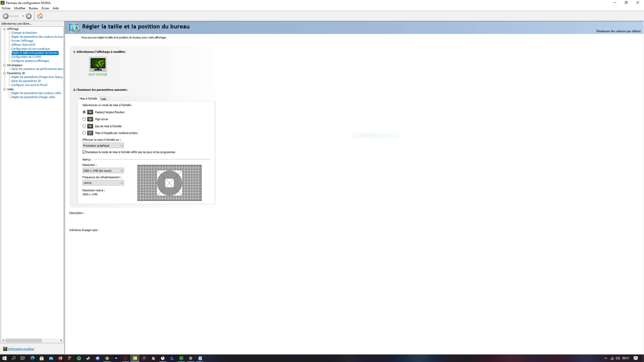644x362 pixels.
Task: Click the sidebar horizontal scrollbar thumb
Action: pyautogui.click(x=24, y=340)
